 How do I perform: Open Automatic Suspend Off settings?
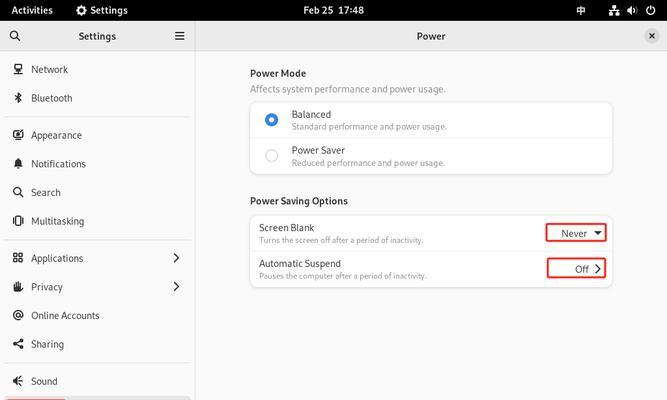(576, 269)
